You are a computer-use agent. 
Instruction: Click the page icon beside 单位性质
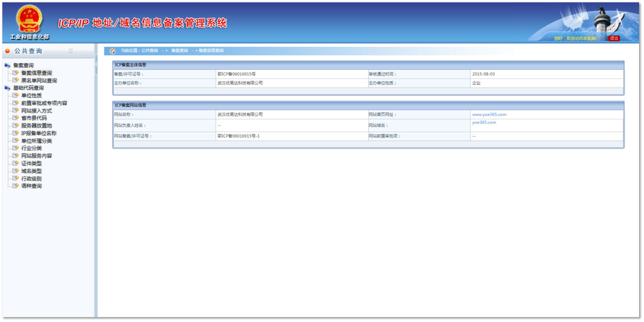[x=16, y=96]
